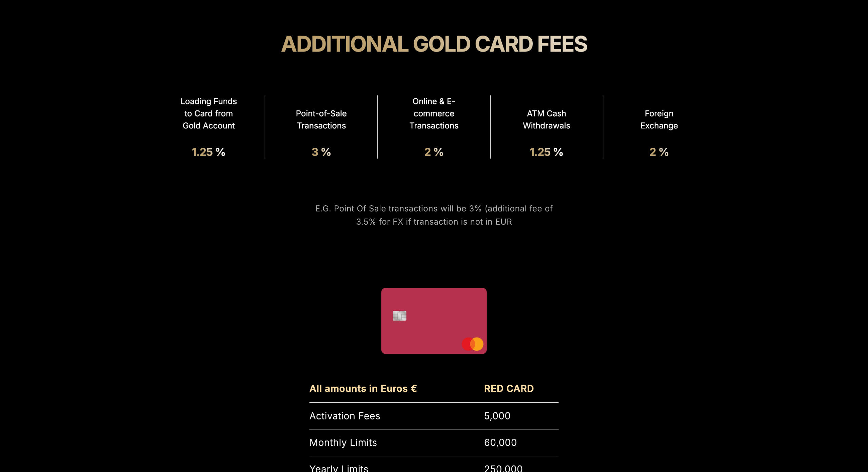Click the Additional Gold Card Fees heading
The image size is (868, 472).
tap(434, 44)
